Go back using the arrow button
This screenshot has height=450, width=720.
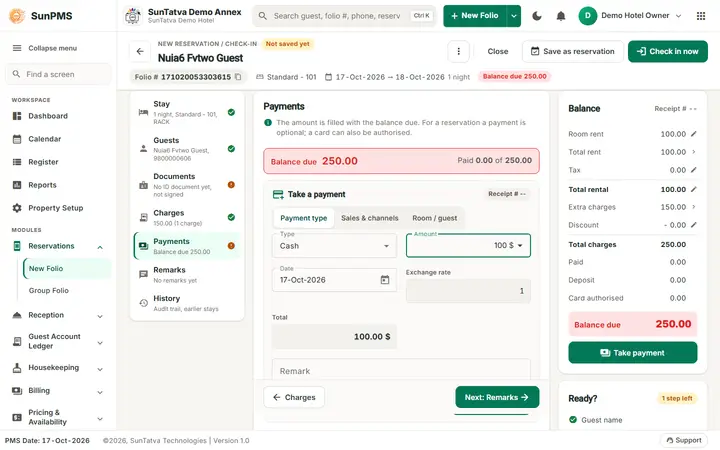[140, 51]
